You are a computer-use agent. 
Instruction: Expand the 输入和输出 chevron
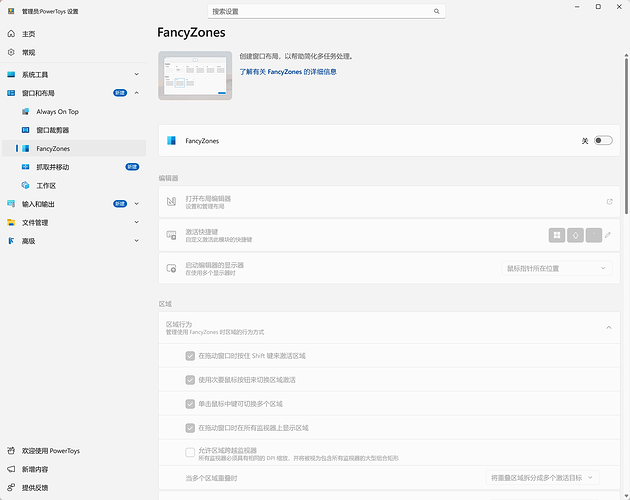[x=137, y=204]
